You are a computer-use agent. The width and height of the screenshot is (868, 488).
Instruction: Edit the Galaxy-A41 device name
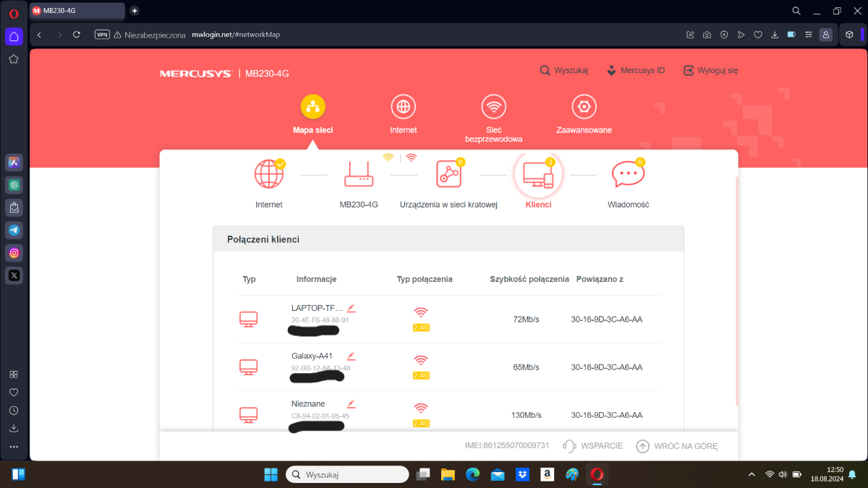coord(352,356)
